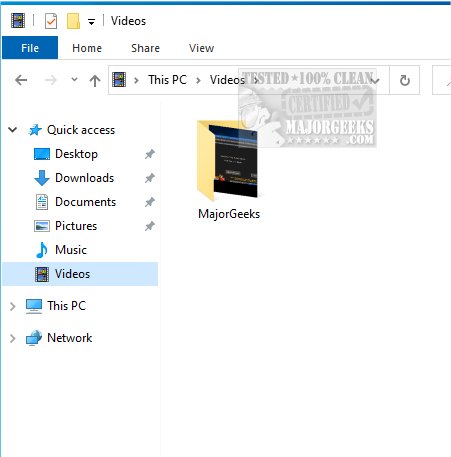
Task: Switch to the View ribbon tab
Action: click(201, 48)
